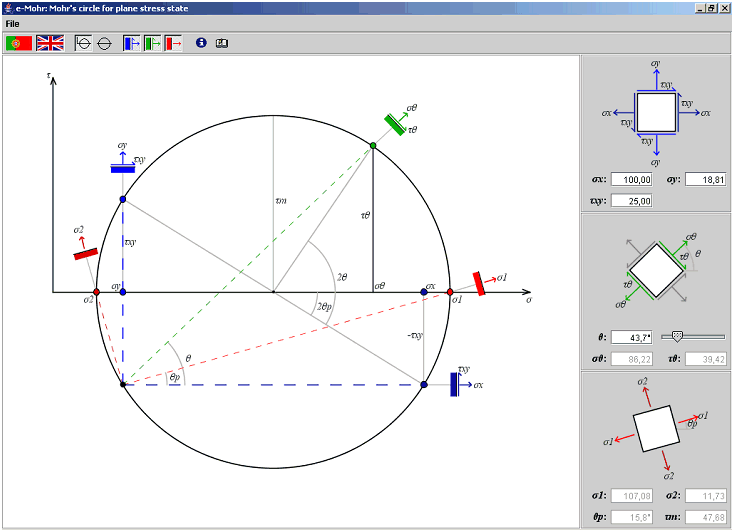
Task: Click the red σ2 point on the axis
Action: pyautogui.click(x=97, y=292)
